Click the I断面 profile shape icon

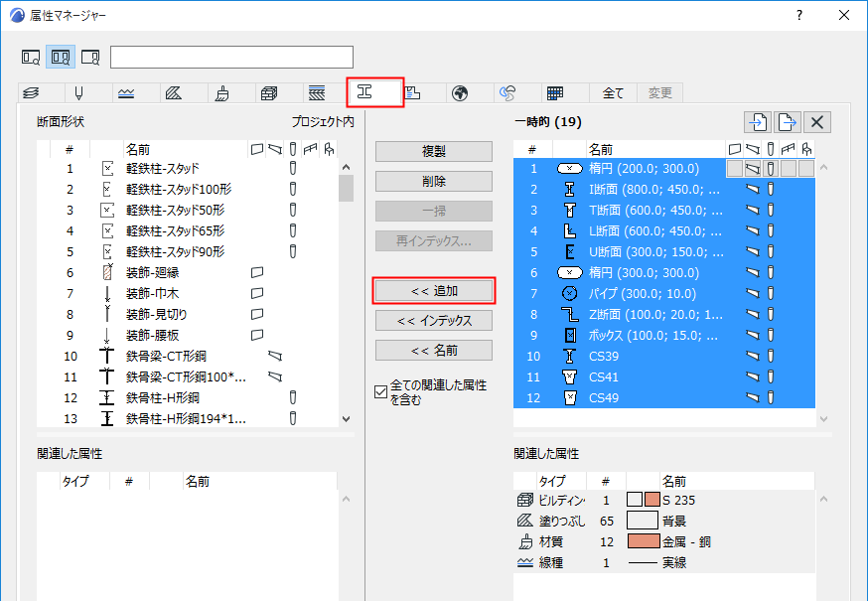(x=570, y=190)
